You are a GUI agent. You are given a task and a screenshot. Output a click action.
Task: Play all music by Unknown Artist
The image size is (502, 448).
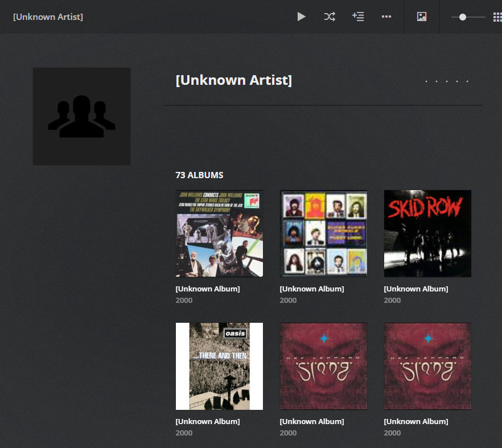pos(301,17)
